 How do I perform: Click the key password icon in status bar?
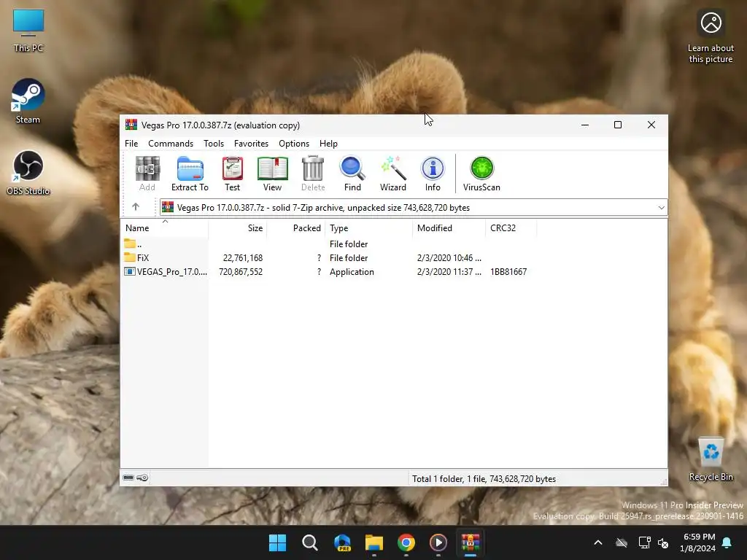[142, 478]
